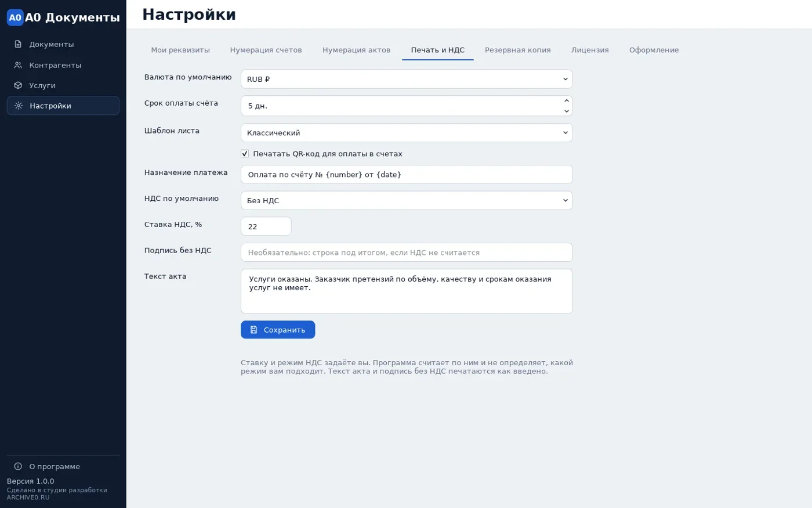Toggle the QR-code printing checkbox
812x508 pixels.
click(x=245, y=154)
